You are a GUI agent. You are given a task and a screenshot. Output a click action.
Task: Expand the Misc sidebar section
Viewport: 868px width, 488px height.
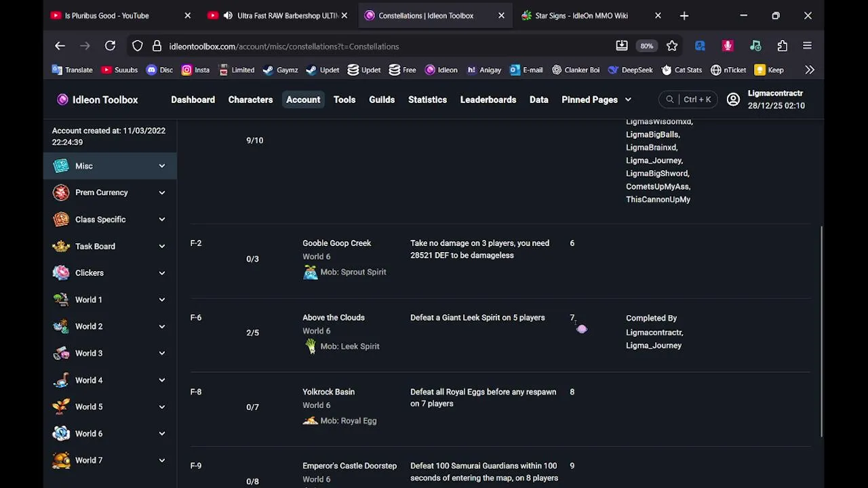[162, 166]
